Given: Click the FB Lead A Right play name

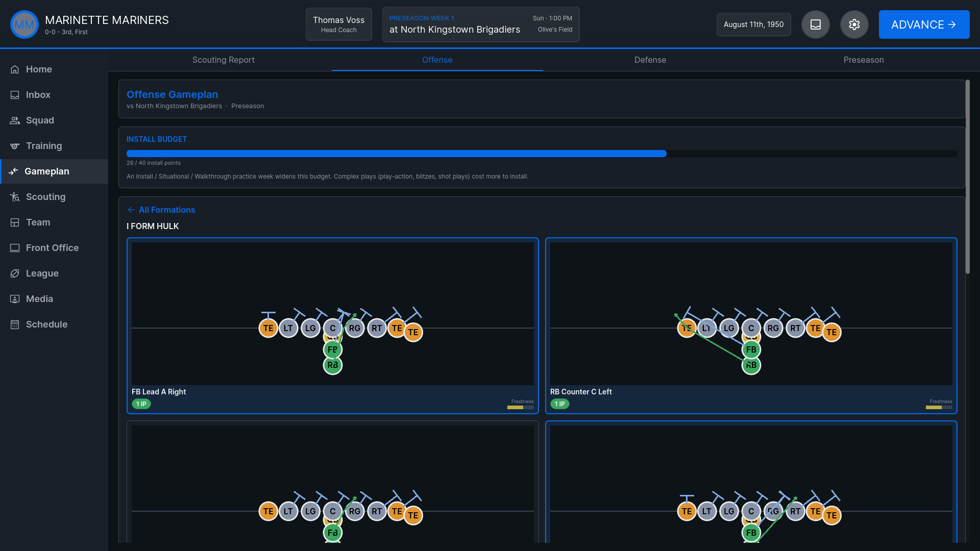Looking at the screenshot, I should point(159,392).
